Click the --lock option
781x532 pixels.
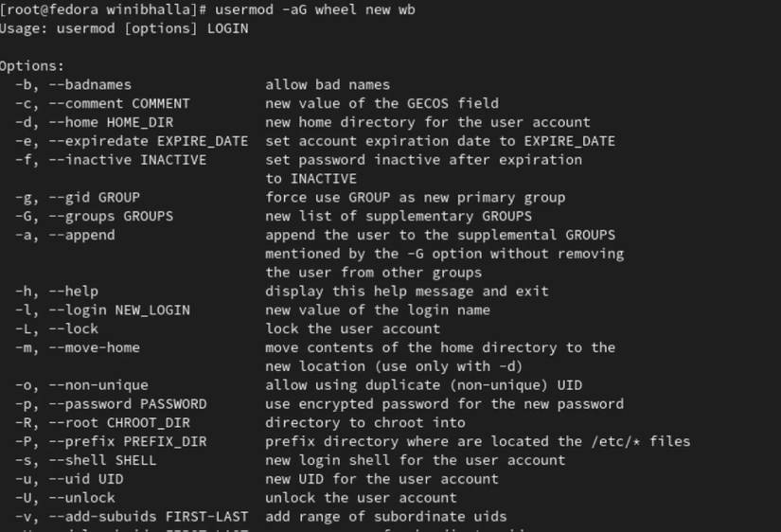click(57, 328)
